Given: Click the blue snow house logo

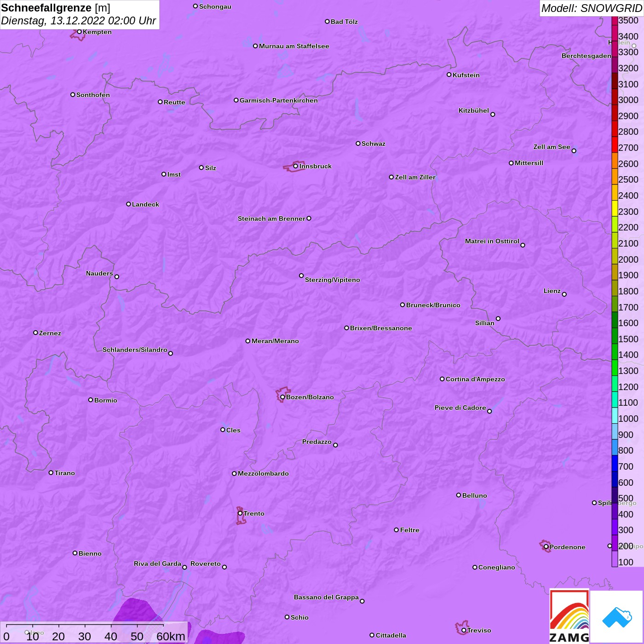Looking at the screenshot, I should pos(617,617).
